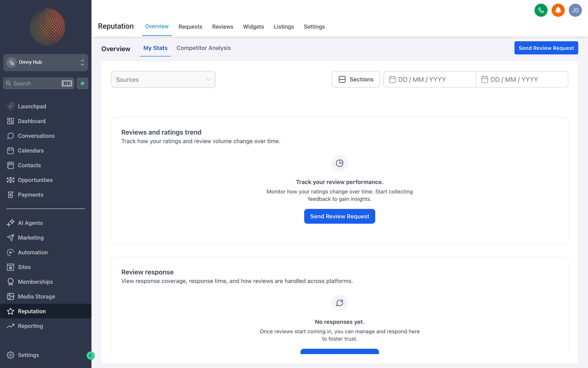The image size is (588, 368).
Task: Select the top Overview tab
Action: [x=157, y=26]
